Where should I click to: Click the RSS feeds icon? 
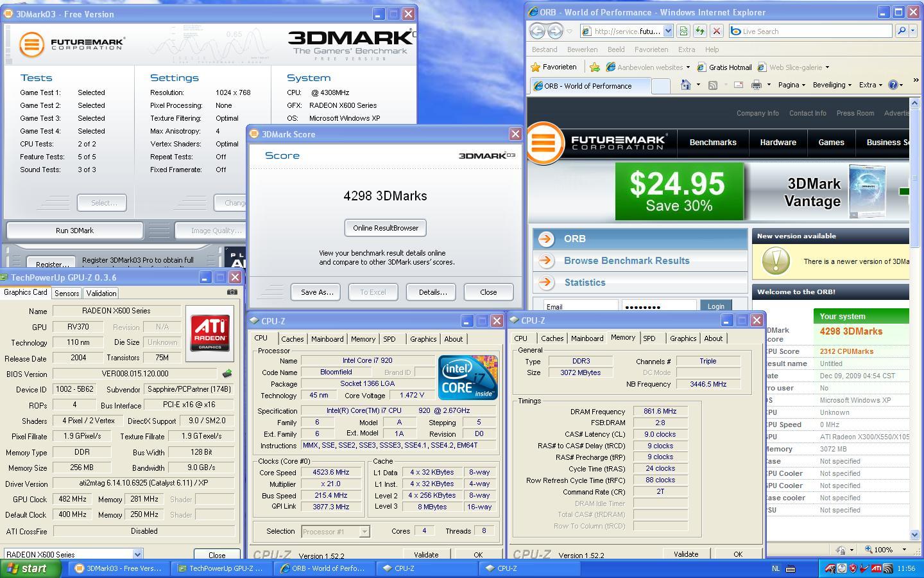point(712,85)
